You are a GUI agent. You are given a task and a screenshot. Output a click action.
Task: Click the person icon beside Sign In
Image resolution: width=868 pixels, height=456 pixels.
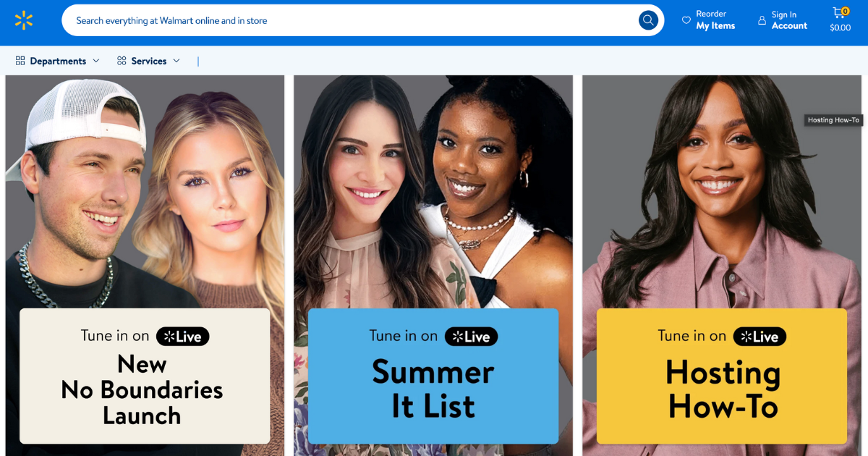point(762,20)
